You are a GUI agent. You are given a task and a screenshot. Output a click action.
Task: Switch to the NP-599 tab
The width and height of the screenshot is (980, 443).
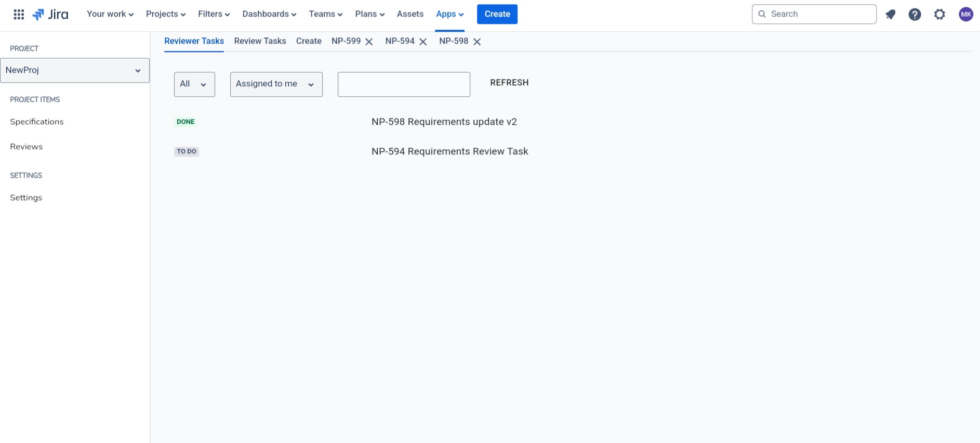click(346, 41)
